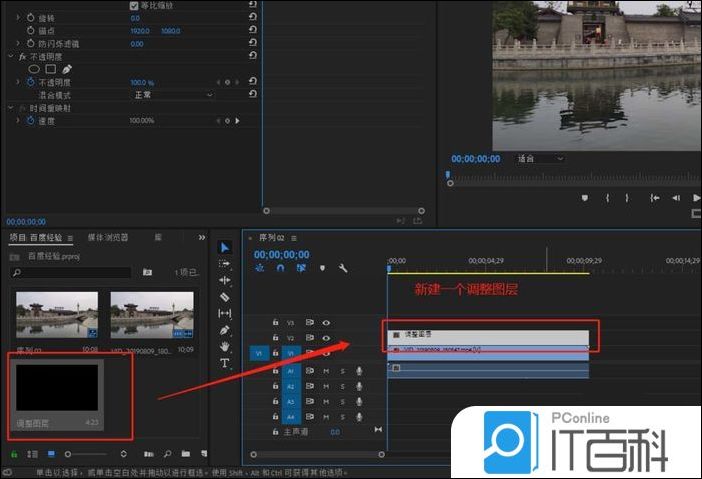Select the Hand tool
The width and height of the screenshot is (702, 479).
(x=225, y=346)
